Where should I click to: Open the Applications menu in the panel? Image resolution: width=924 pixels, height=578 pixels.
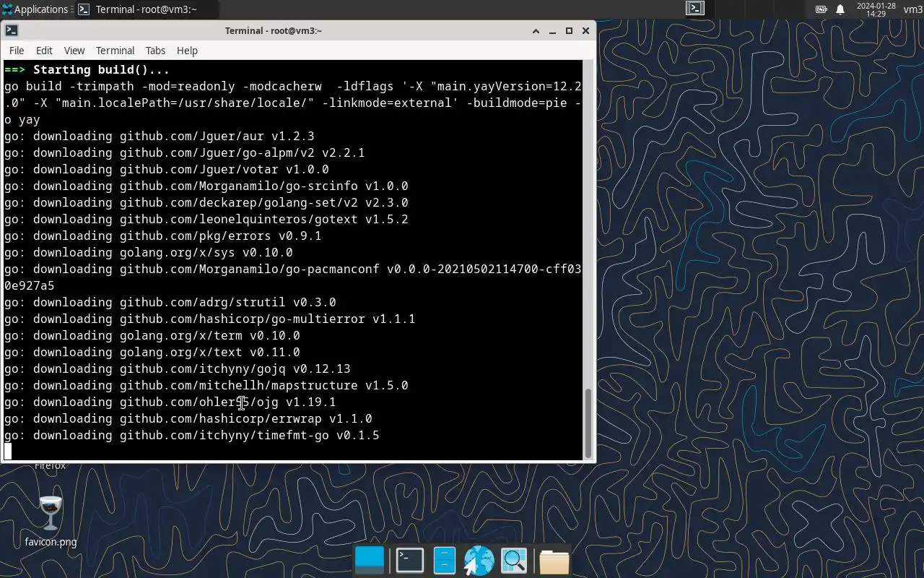35,9
